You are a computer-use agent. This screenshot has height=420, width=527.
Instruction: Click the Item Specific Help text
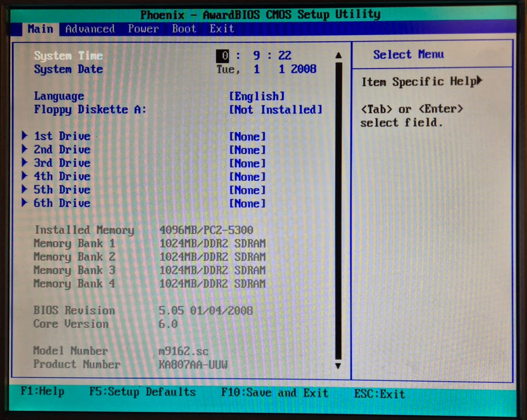click(419, 82)
